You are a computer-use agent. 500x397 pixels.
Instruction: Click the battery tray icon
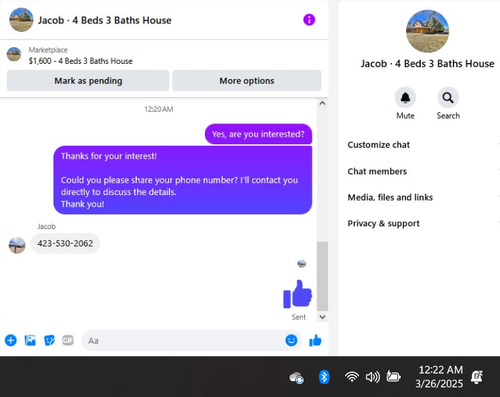[x=393, y=377]
